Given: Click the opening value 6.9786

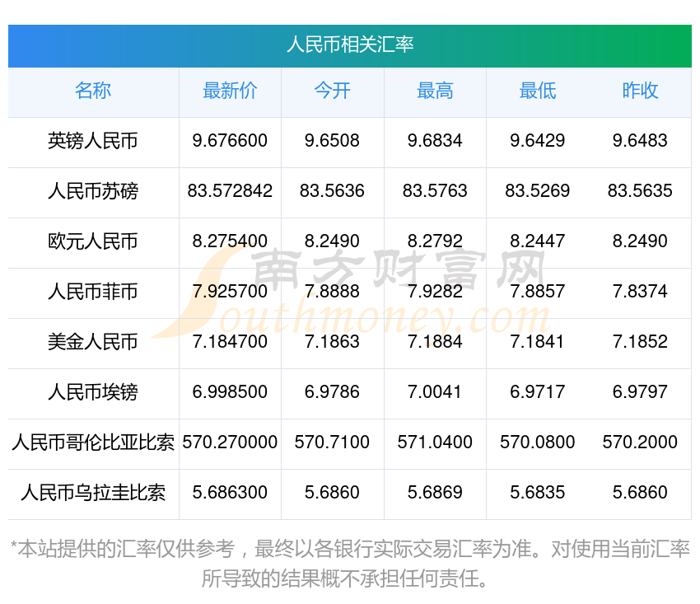Looking at the screenshot, I should [332, 392].
